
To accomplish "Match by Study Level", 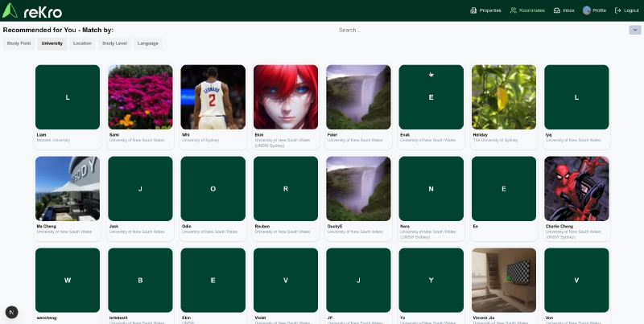I will click(114, 43).
